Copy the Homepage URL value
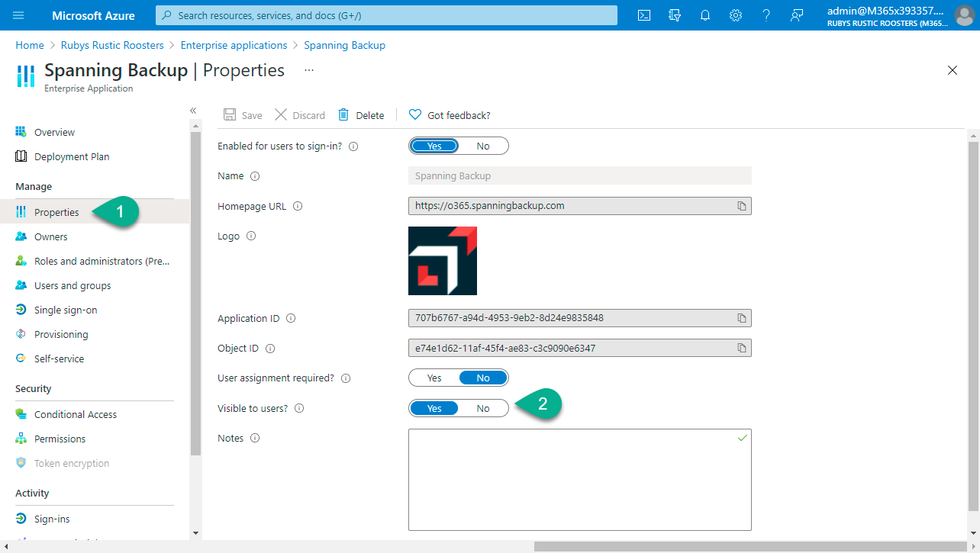 pos(741,206)
